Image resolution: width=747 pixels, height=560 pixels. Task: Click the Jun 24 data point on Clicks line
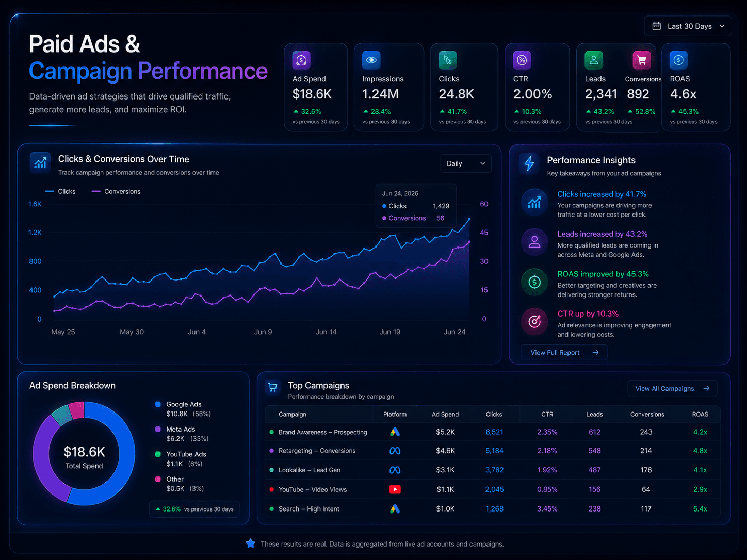click(469, 219)
